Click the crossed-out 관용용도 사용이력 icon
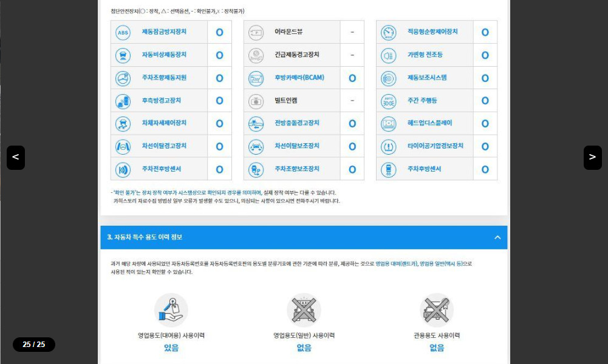Image resolution: width=608 pixels, height=364 pixels. 436,309
